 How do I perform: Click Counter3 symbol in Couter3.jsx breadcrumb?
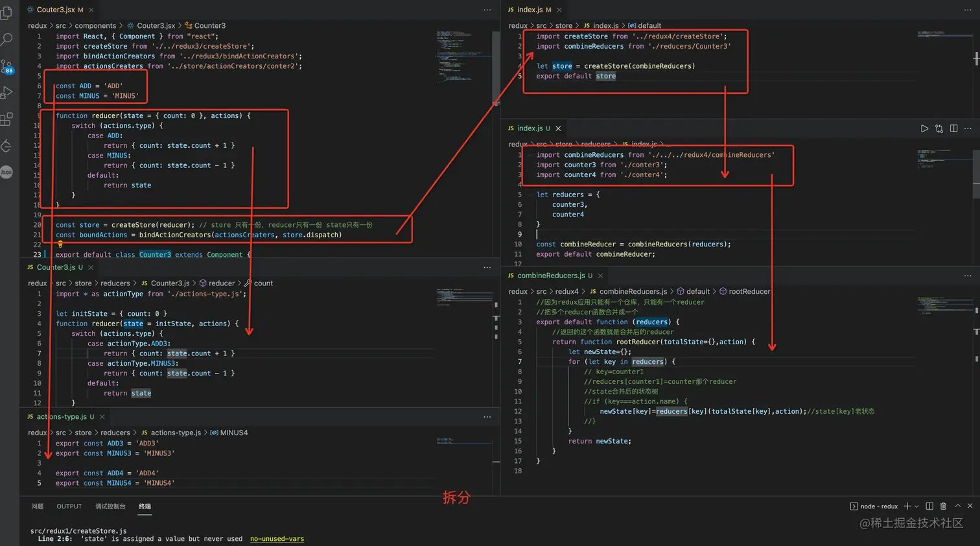click(x=205, y=26)
